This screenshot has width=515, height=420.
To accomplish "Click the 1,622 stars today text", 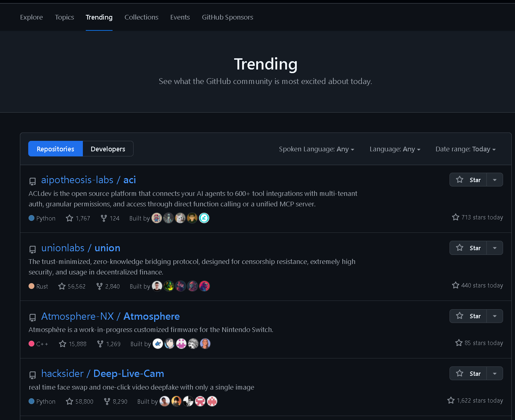I will (x=475, y=400).
